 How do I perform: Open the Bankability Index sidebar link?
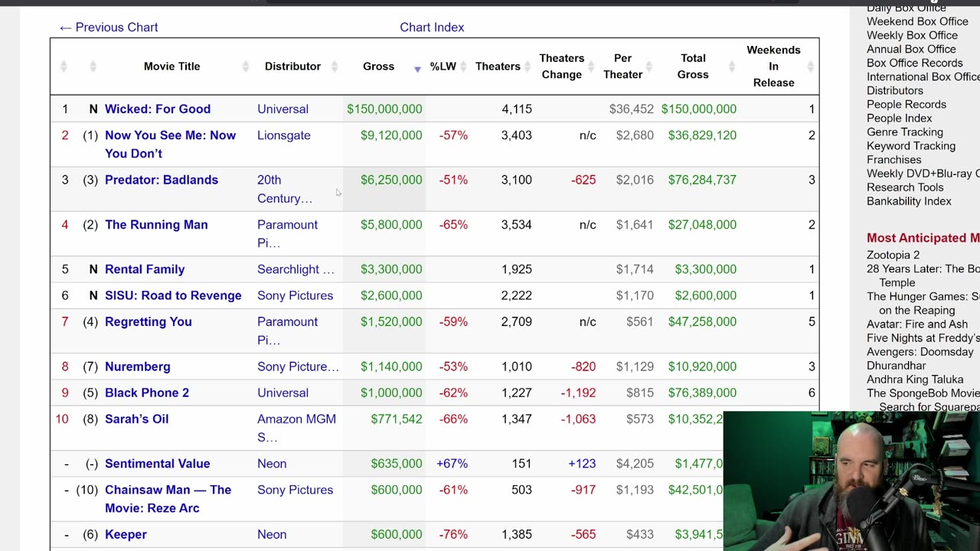909,201
